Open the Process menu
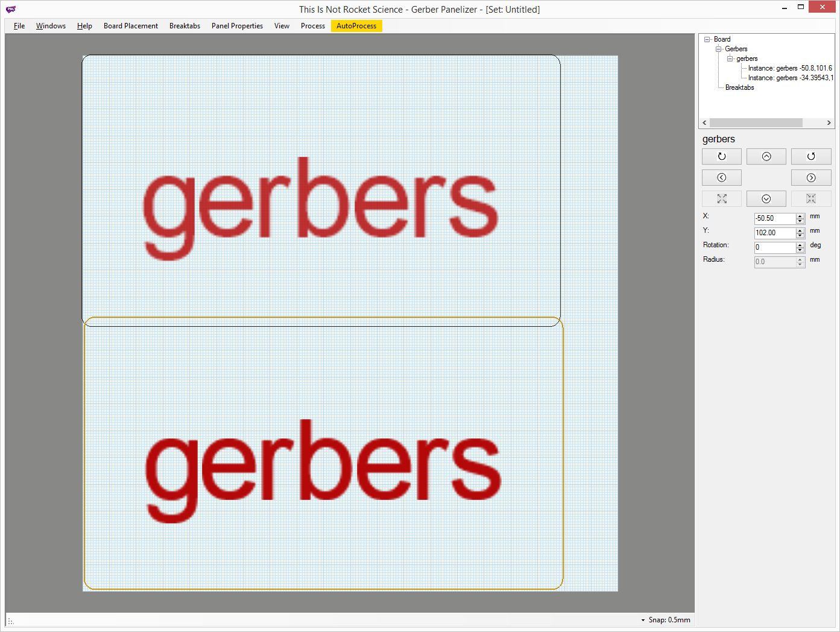This screenshot has width=840, height=632. pos(313,26)
